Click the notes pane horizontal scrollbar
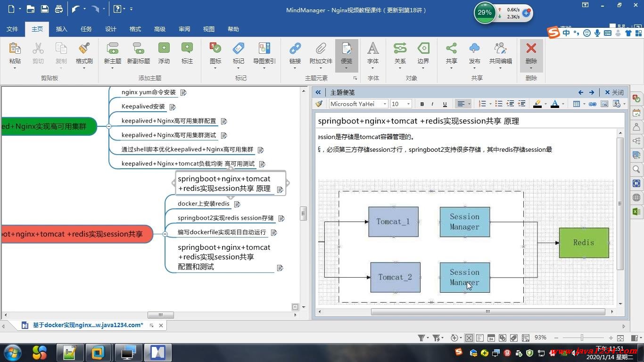The height and width of the screenshot is (362, 644). [488, 312]
